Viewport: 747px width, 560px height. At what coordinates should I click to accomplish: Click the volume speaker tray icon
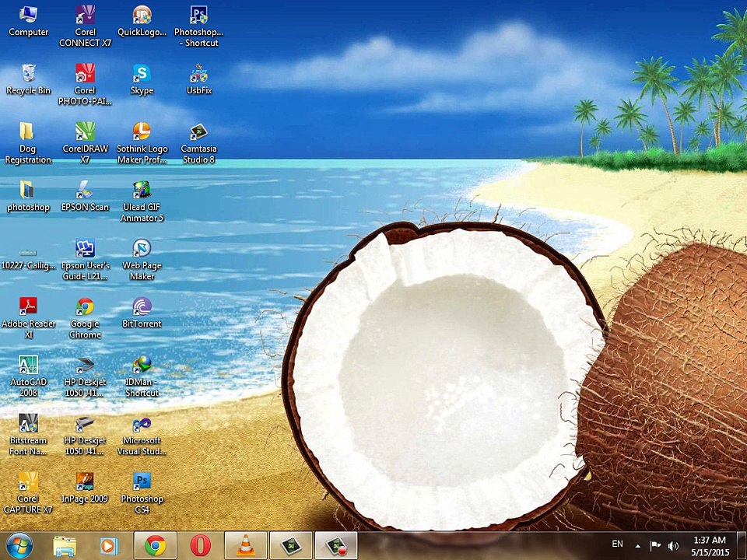[x=673, y=546]
